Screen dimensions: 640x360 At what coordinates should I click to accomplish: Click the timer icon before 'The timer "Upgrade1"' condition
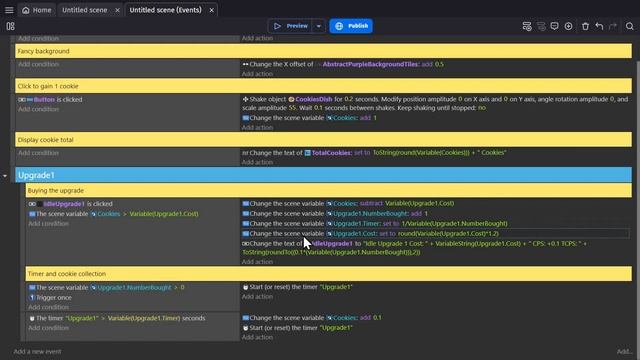[x=32, y=318]
